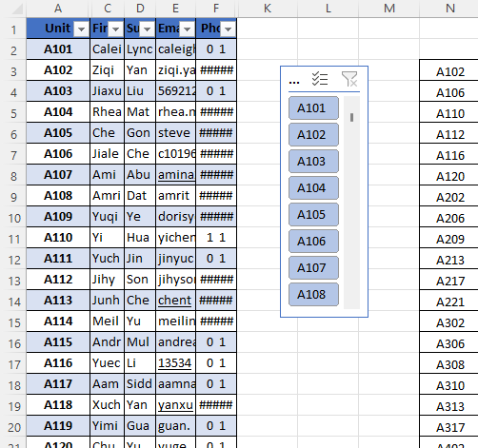The width and height of the screenshot is (478, 448).
Task: Click first name cell 'Ziqi'
Action: [x=108, y=70]
